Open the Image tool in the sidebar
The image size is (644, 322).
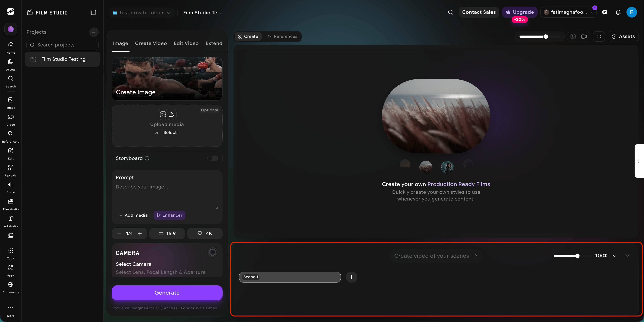(x=11, y=103)
